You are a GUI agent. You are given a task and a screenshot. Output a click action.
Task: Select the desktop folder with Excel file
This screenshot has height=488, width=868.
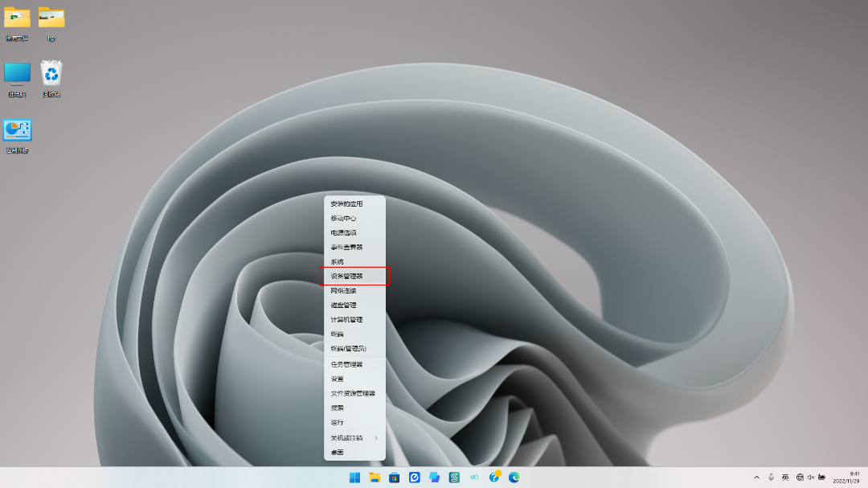point(17,24)
